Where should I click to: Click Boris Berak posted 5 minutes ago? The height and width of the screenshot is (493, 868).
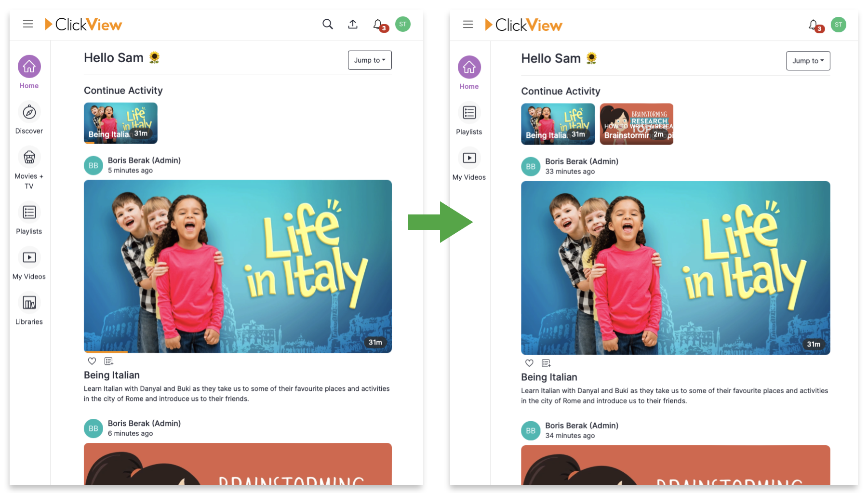pos(144,160)
